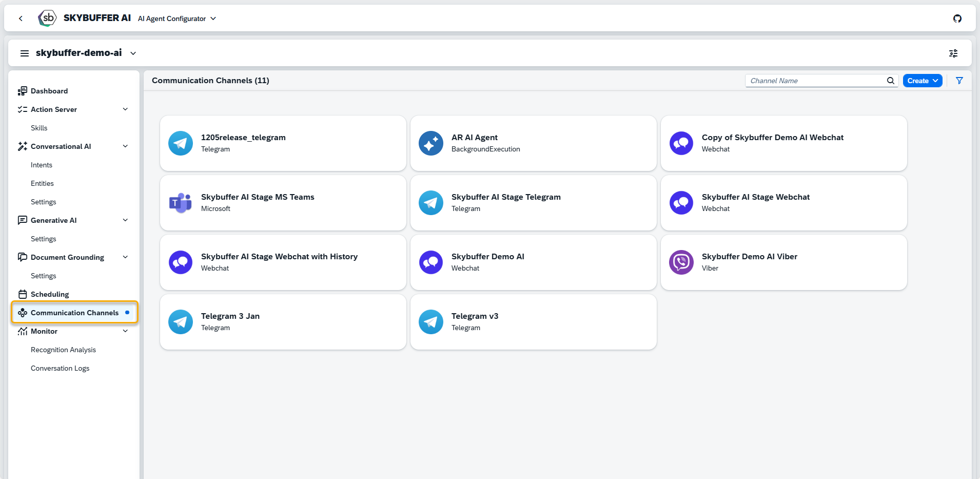
Task: Collapse the Monitor section chevron
Action: [x=125, y=331]
